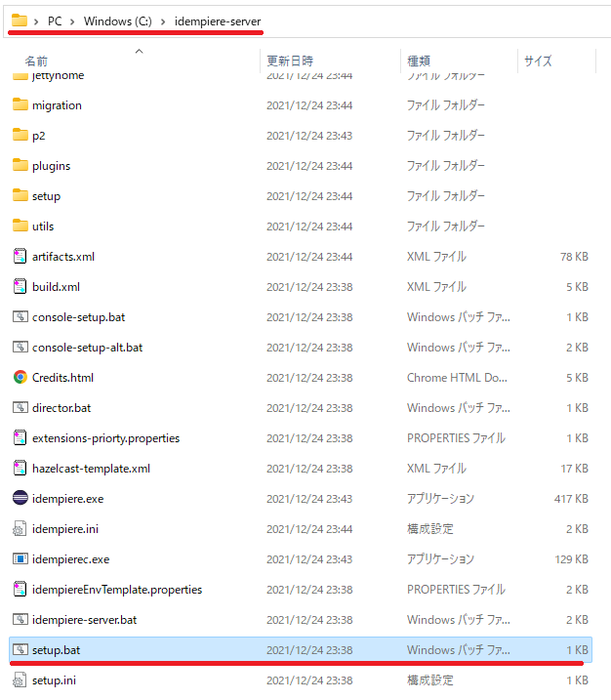The width and height of the screenshot is (611, 700).
Task: Click the migration folder icon
Action: 20,104
